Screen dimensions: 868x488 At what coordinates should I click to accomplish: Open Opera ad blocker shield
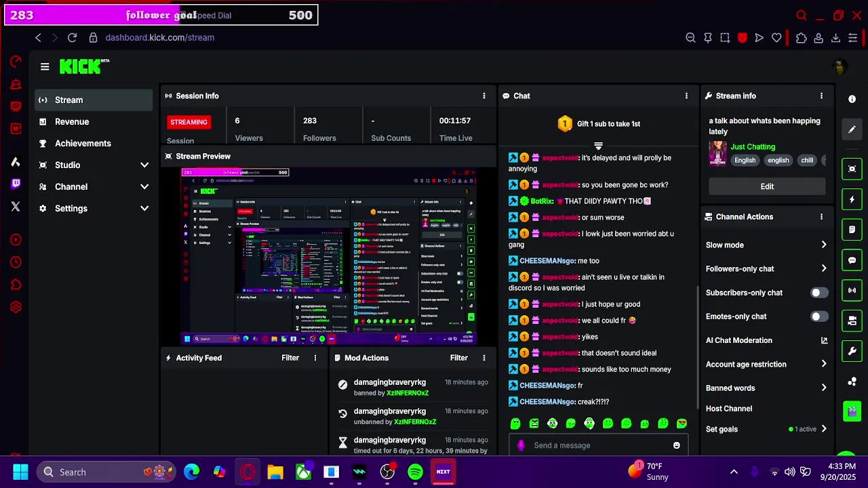[x=742, y=38]
